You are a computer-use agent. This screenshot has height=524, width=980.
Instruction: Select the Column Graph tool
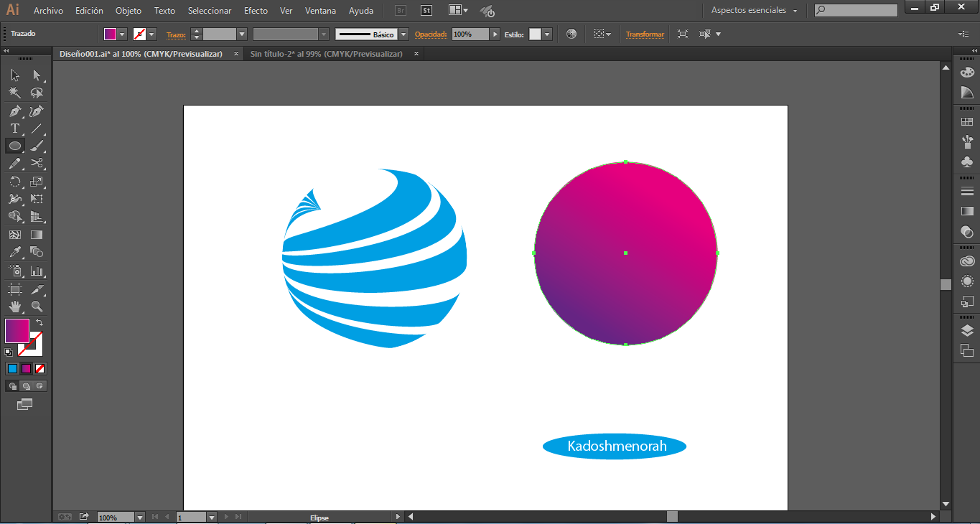[37, 271]
